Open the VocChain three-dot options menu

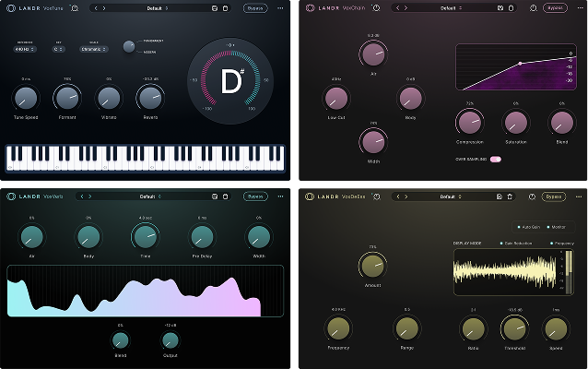581,8
